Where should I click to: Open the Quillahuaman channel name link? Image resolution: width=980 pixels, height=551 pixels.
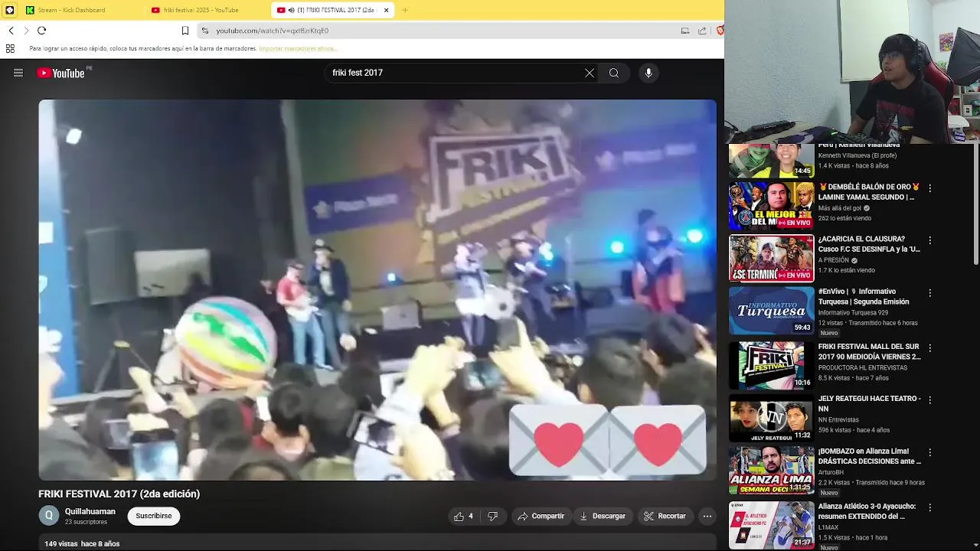click(x=90, y=511)
